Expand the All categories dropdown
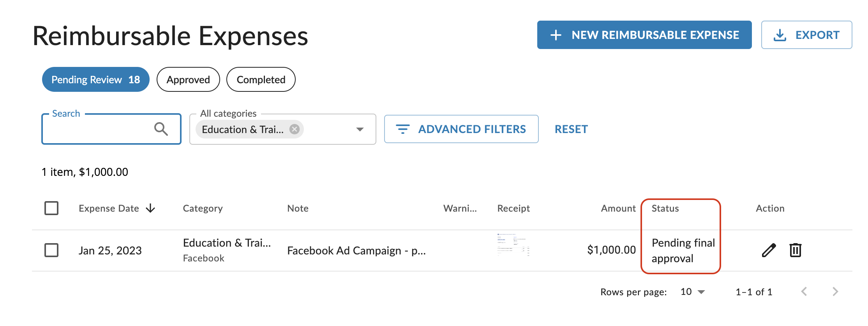Screen dimensions: 868x326 pos(360,129)
